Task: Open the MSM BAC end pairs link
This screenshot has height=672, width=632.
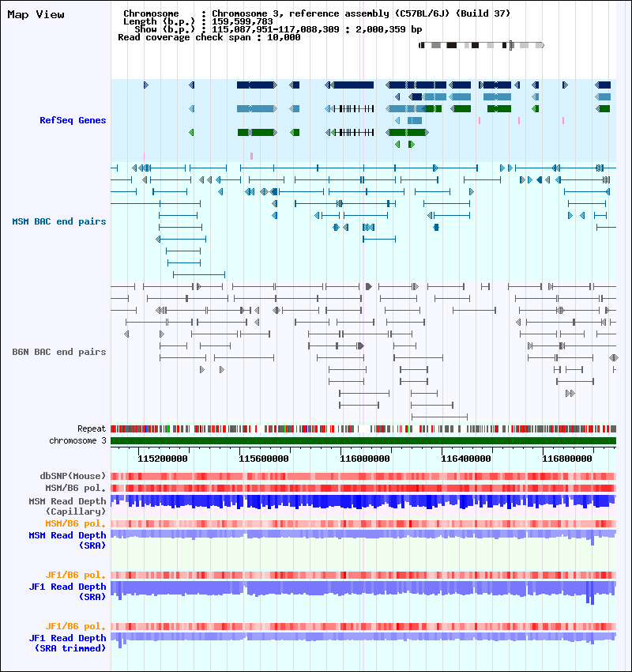Action: 59,221
